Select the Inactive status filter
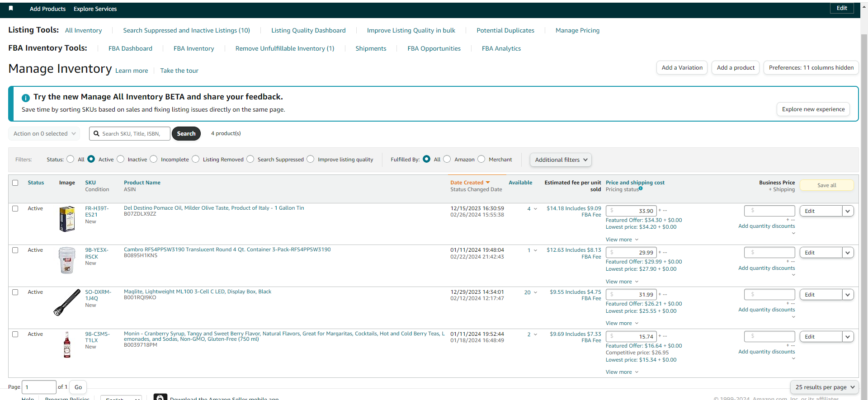 click(121, 159)
